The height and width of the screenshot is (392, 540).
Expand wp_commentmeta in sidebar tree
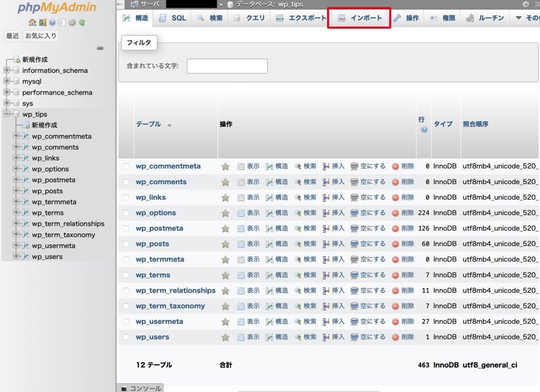16,136
